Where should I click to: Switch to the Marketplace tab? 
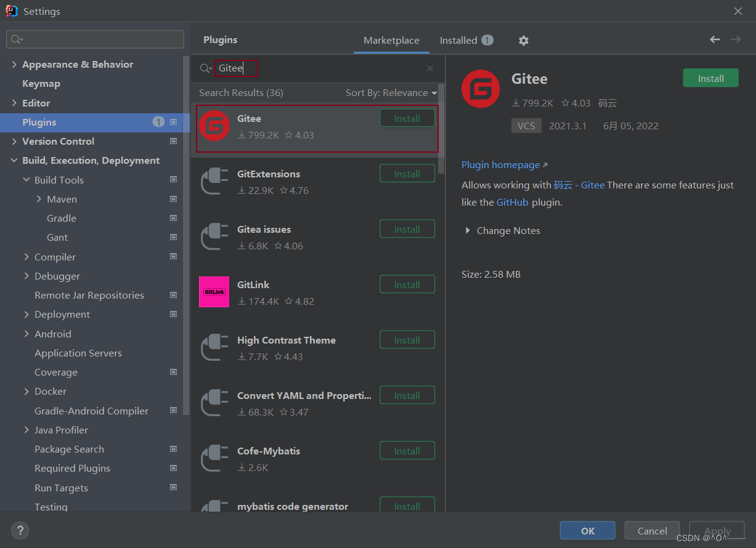point(391,41)
